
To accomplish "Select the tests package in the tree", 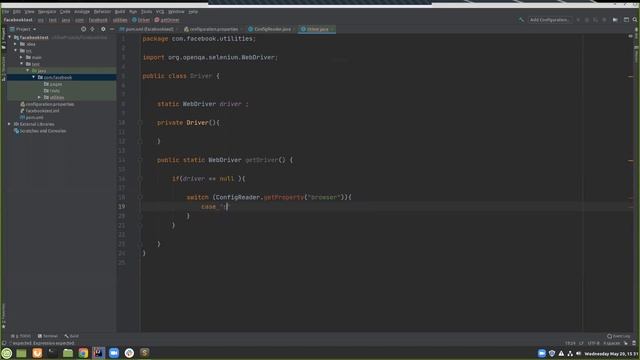I will pos(52,91).
